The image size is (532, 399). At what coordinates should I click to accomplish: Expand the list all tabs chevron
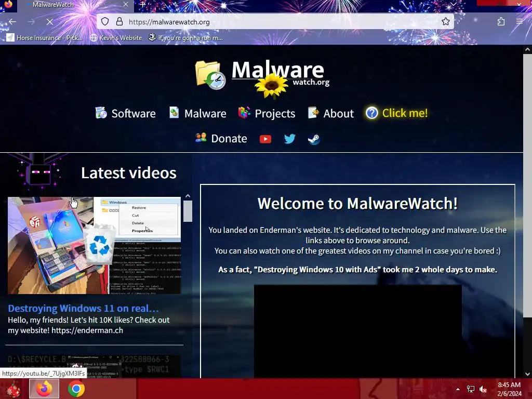pos(453,4)
